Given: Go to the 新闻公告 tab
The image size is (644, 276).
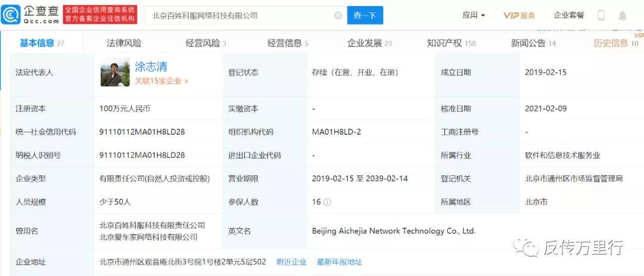Looking at the screenshot, I should click(533, 43).
